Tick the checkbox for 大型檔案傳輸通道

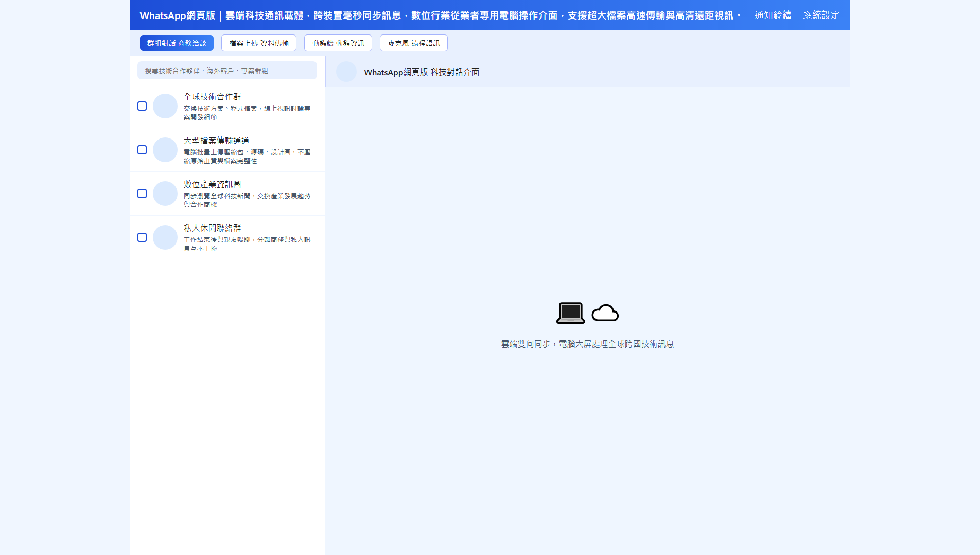click(x=142, y=150)
